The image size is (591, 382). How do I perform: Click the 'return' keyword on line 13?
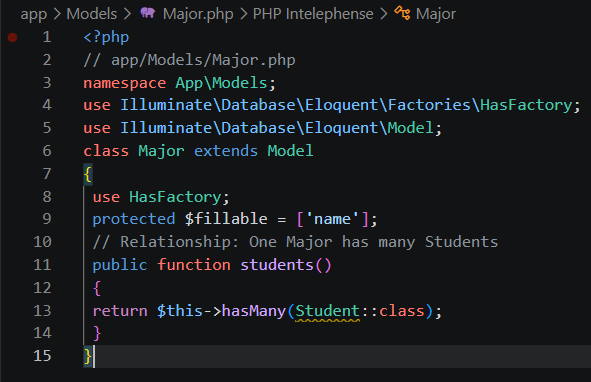click(120, 311)
